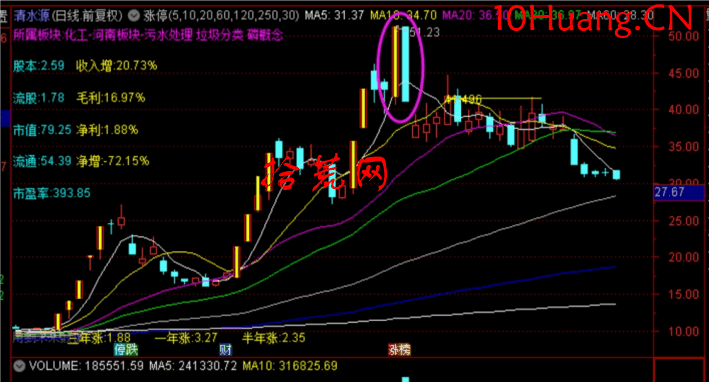Click the 市盈率:393.85 value

click(52, 193)
